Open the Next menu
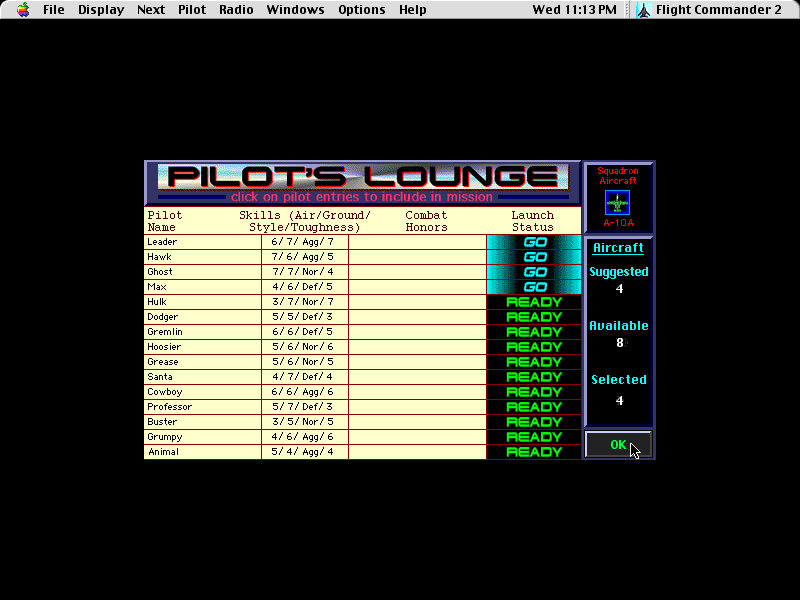 pyautogui.click(x=150, y=9)
